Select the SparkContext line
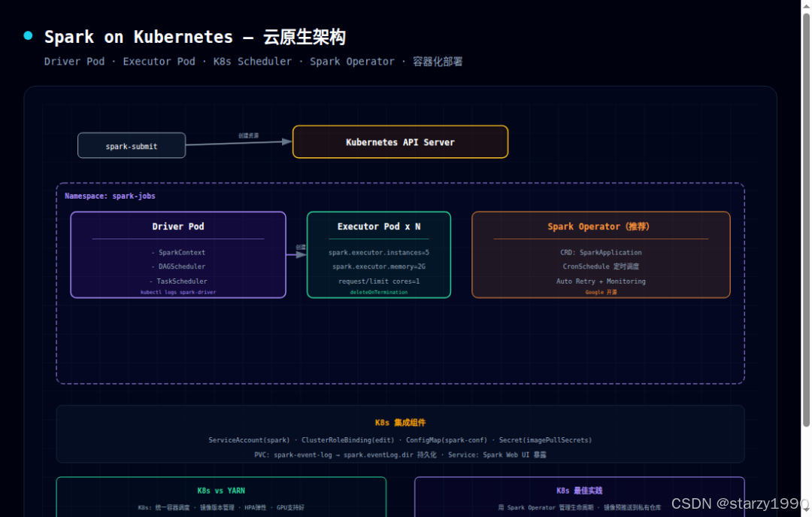This screenshot has height=517, width=812. 178,253
